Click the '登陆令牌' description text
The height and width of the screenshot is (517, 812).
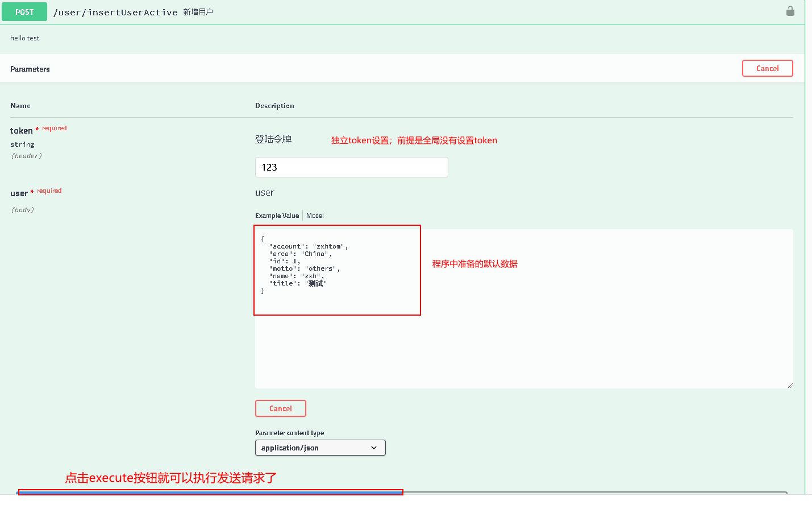[273, 139]
